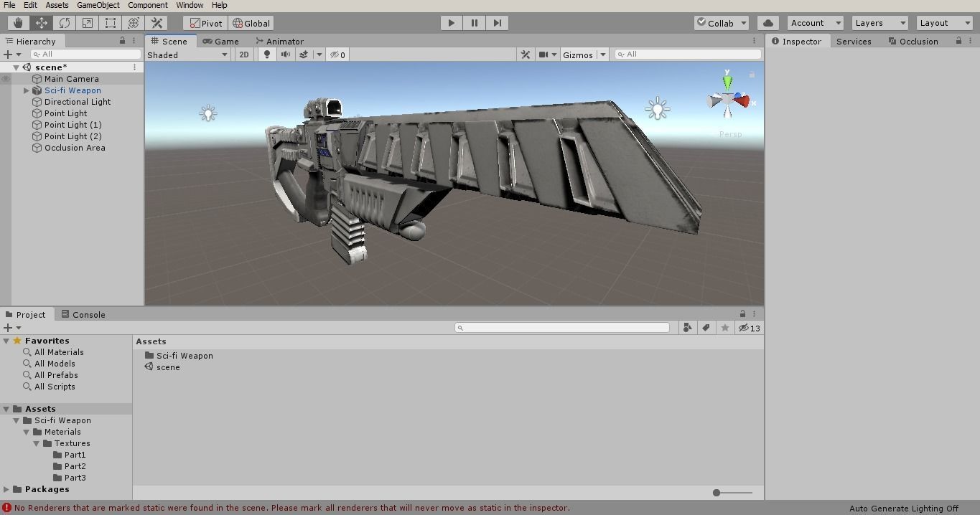This screenshot has width=980, height=515.
Task: Click the Hierarchy search field
Action: (85, 54)
